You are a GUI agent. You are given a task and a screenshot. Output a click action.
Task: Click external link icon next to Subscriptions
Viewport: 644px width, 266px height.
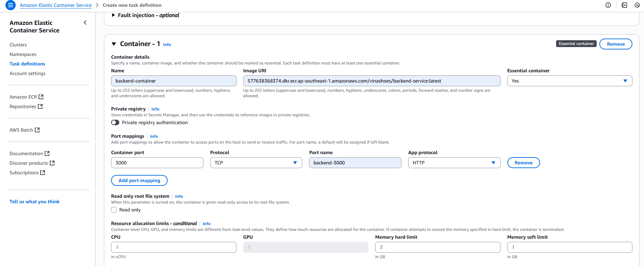click(43, 173)
